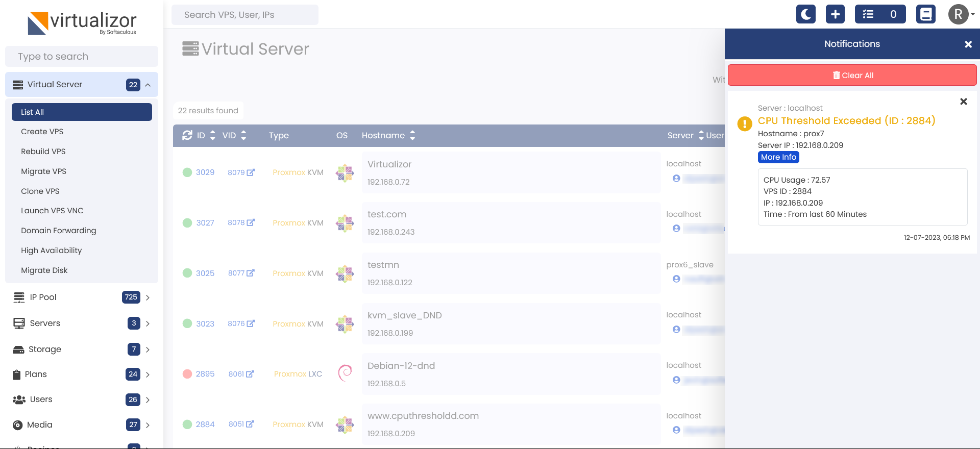Open external link icon for VID 8061
The image size is (980, 449).
pos(250,374)
